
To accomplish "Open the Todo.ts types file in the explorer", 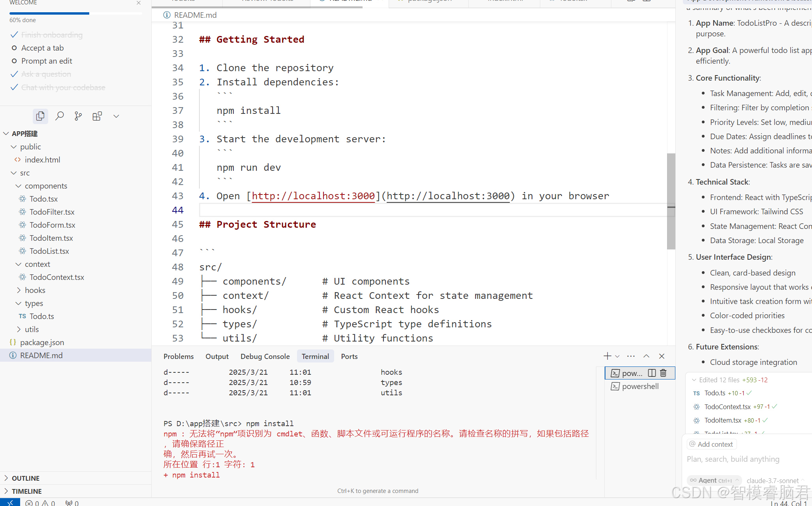I will [41, 316].
